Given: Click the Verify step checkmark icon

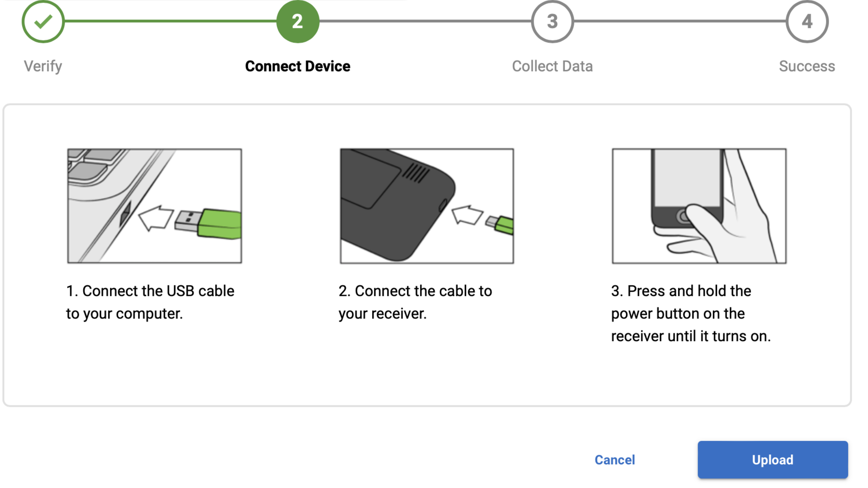Looking at the screenshot, I should [43, 22].
